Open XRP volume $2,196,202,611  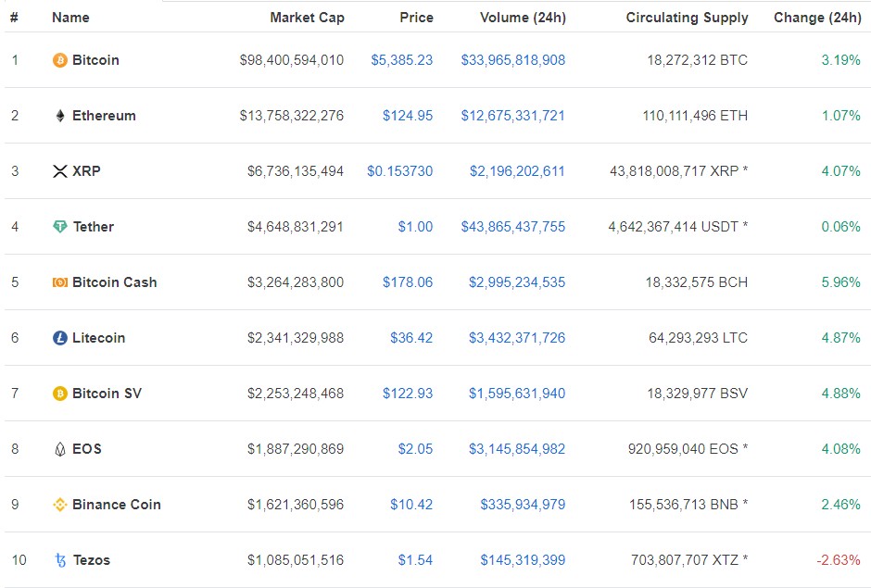517,171
